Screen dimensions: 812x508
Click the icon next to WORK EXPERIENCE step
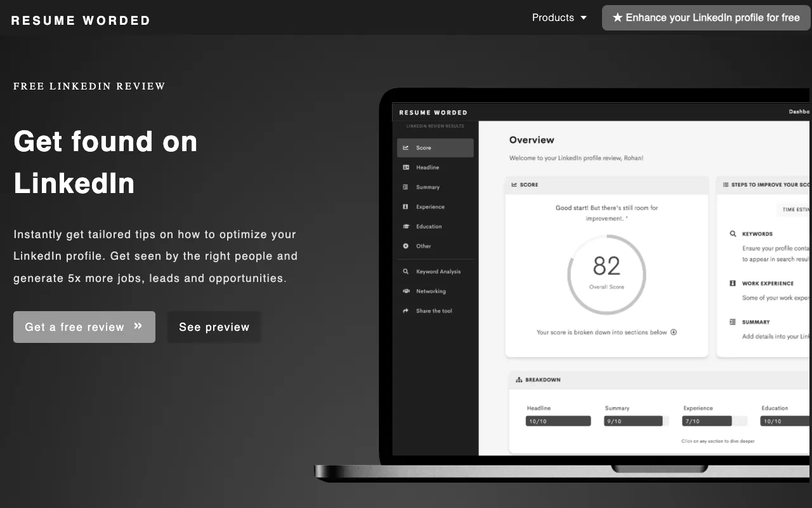(733, 283)
